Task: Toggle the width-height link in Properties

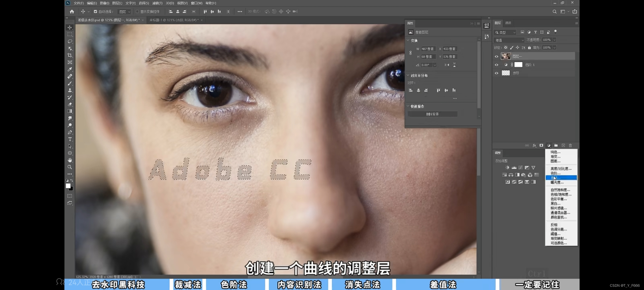Action: 410,53
